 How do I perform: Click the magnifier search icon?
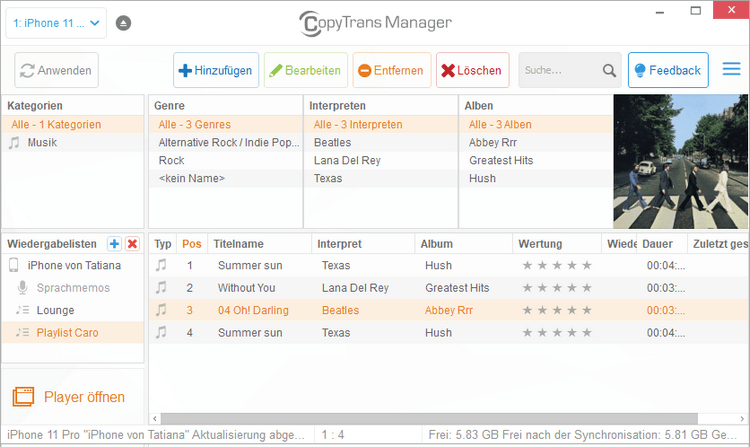click(x=609, y=70)
